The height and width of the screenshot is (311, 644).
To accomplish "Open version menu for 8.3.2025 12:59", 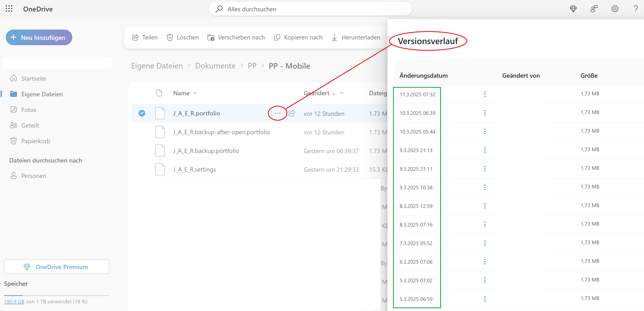I will pyautogui.click(x=485, y=206).
